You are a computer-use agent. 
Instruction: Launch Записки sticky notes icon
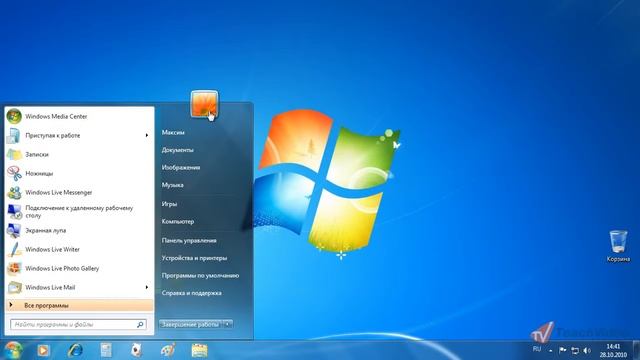tap(14, 154)
